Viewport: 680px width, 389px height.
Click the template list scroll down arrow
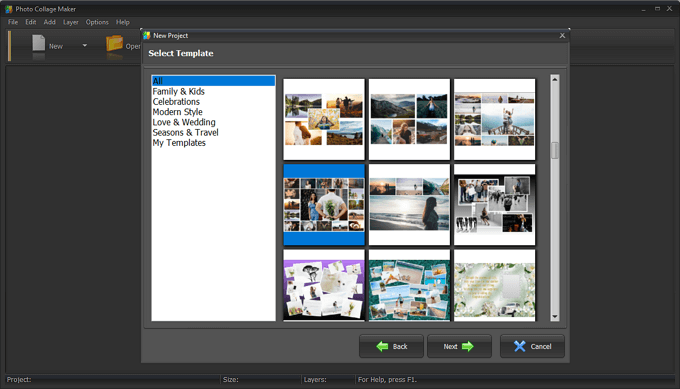coord(555,317)
